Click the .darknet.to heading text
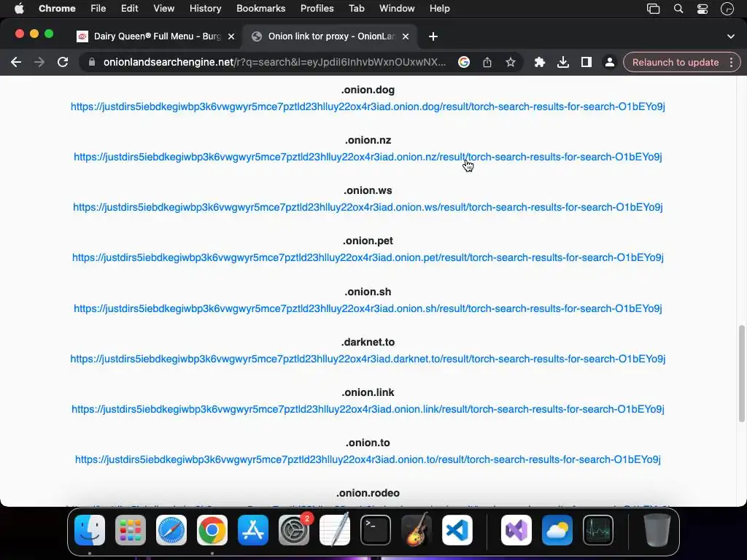Screen dimensions: 747x560 pos(368,343)
